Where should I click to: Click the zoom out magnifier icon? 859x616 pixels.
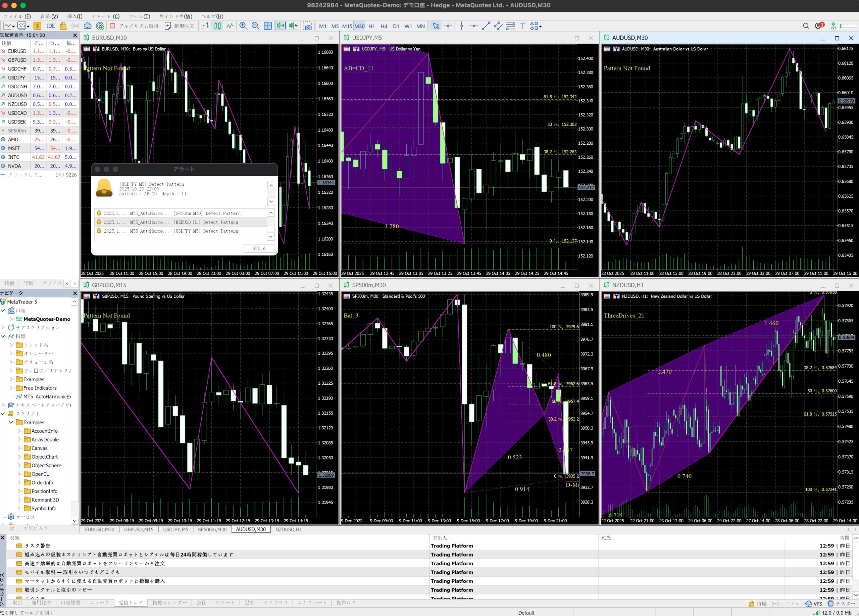pyautogui.click(x=255, y=26)
